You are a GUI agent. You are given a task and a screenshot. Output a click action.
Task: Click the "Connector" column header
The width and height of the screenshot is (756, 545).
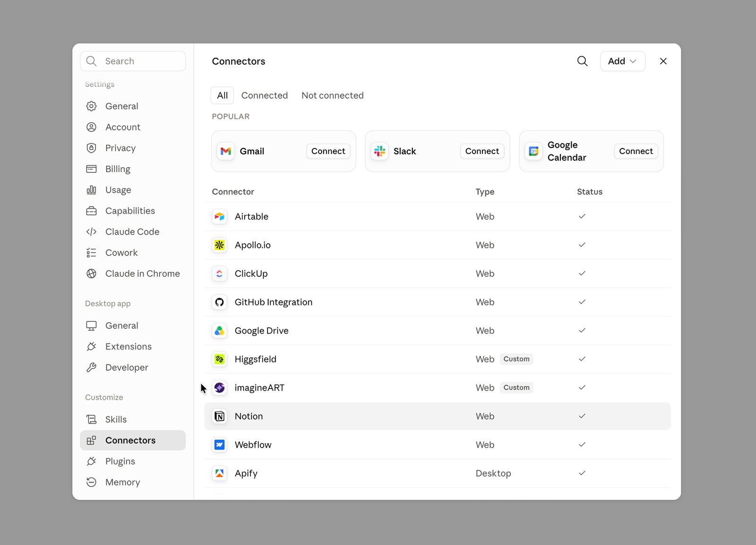pos(233,192)
